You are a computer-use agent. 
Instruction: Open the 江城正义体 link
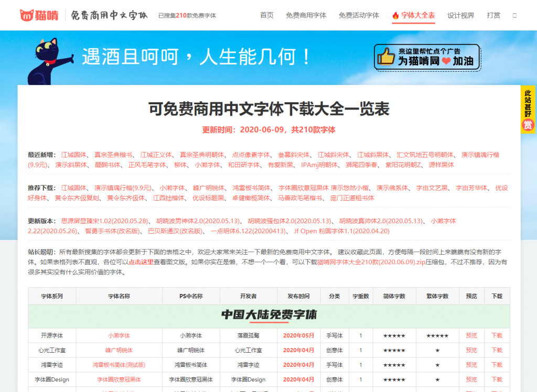point(156,155)
